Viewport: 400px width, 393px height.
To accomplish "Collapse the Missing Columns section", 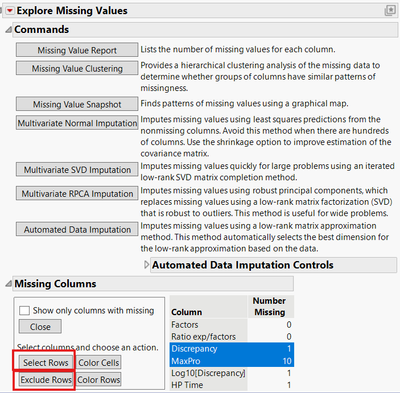I will click(x=8, y=284).
